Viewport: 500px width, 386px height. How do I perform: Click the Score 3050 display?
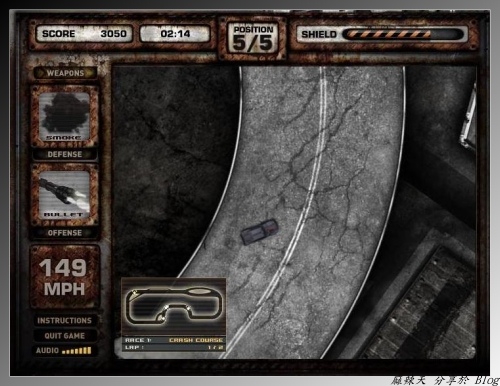coord(84,34)
